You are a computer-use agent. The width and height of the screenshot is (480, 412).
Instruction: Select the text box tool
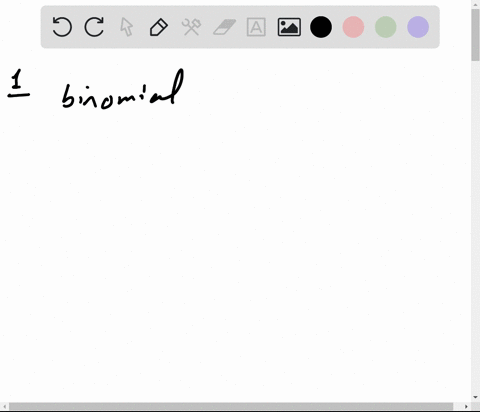click(256, 27)
